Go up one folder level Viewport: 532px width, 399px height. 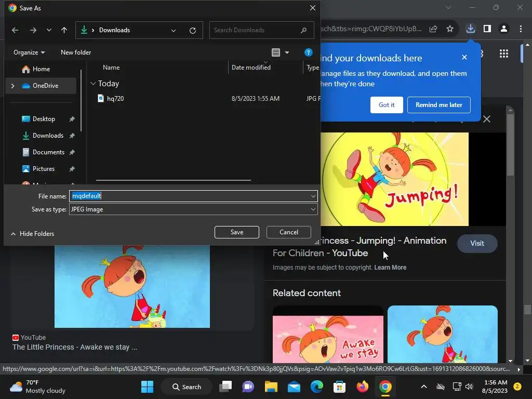[x=64, y=30]
